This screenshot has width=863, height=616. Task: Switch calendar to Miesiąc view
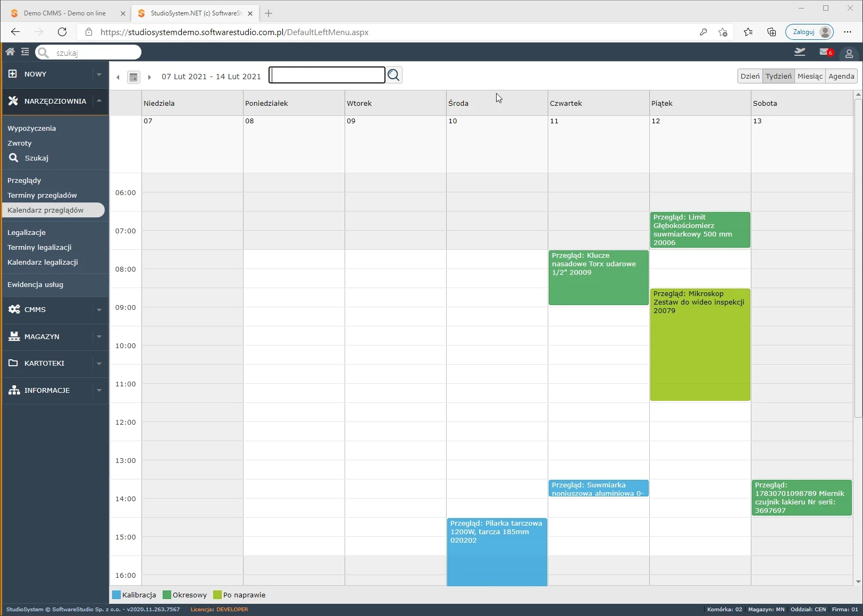coord(809,76)
